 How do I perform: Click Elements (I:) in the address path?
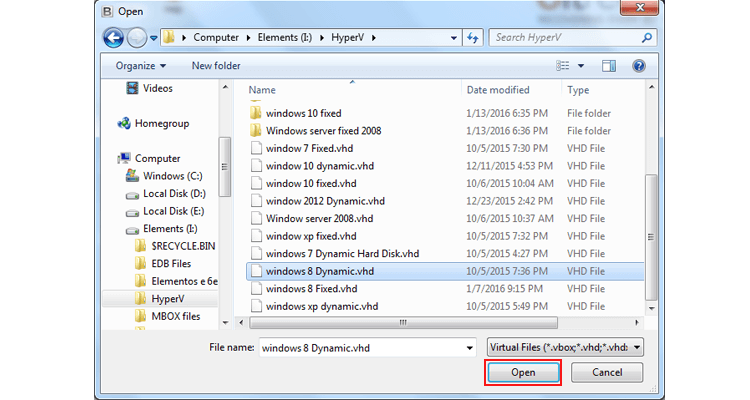(285, 37)
